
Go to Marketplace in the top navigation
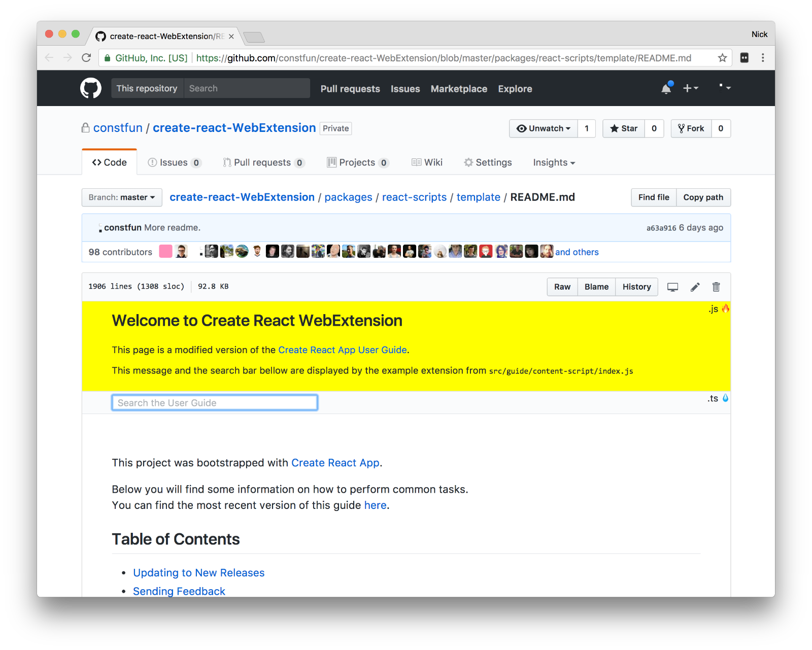(x=459, y=89)
